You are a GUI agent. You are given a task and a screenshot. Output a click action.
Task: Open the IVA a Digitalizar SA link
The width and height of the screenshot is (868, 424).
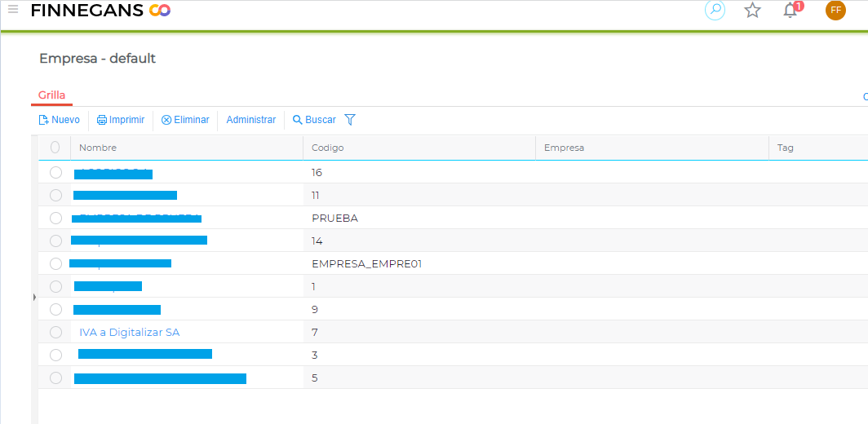pos(130,332)
